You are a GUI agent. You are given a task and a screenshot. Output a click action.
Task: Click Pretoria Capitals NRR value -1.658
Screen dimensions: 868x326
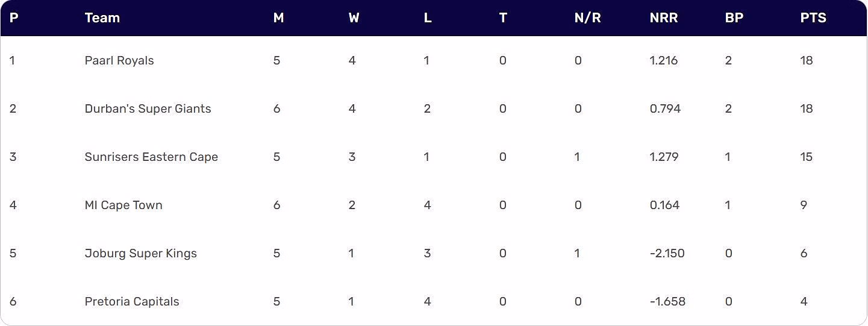point(667,301)
